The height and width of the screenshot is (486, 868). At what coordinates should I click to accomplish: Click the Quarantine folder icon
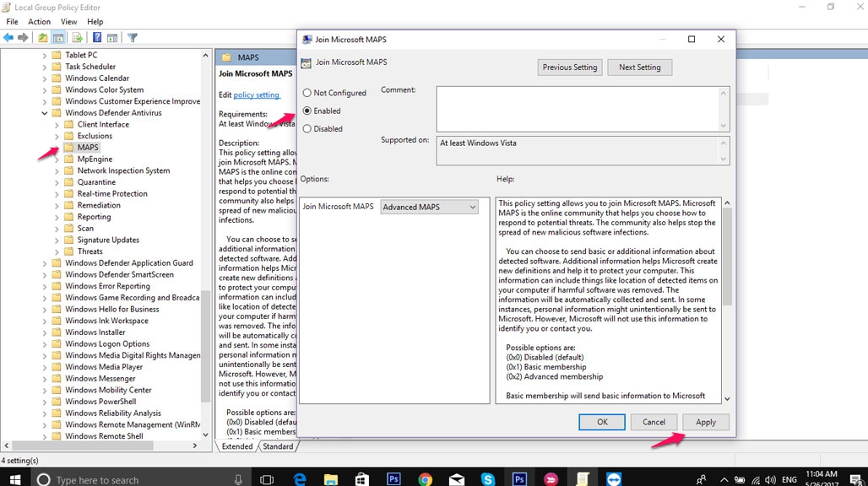click(x=68, y=182)
